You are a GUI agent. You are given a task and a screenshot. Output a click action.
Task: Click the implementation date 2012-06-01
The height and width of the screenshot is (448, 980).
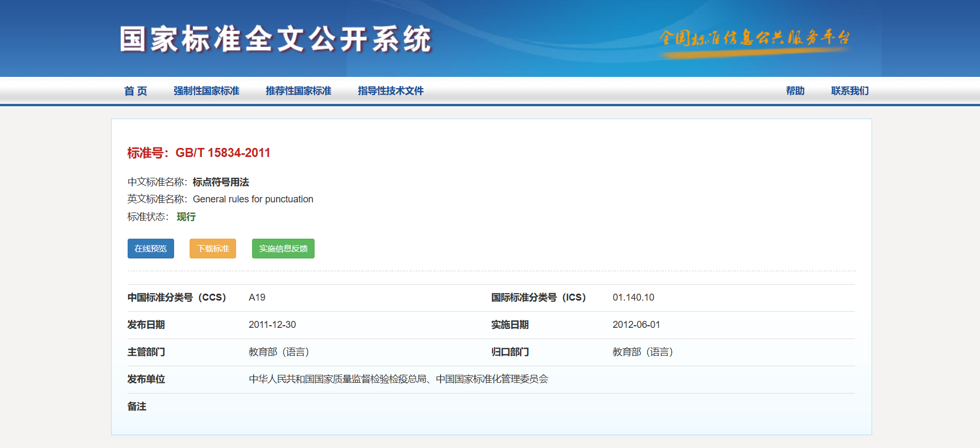tap(636, 325)
